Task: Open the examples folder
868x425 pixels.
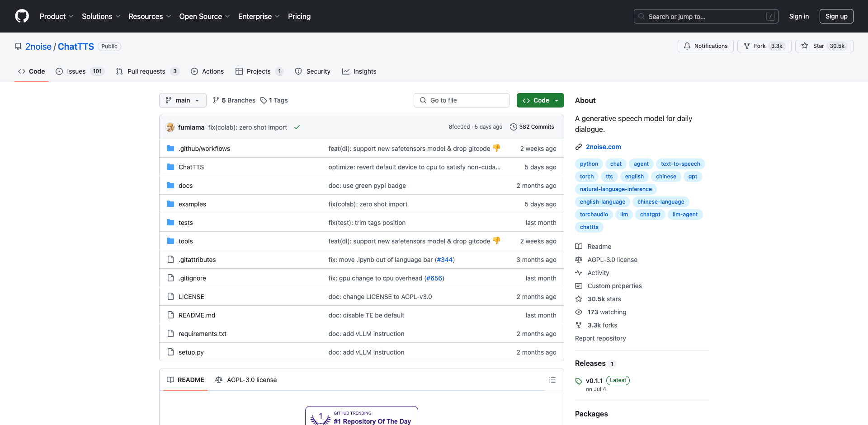Action: pyautogui.click(x=192, y=204)
